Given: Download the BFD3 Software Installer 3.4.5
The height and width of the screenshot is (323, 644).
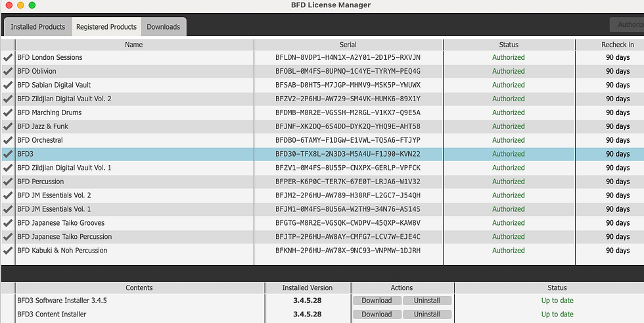Looking at the screenshot, I should [x=377, y=301].
